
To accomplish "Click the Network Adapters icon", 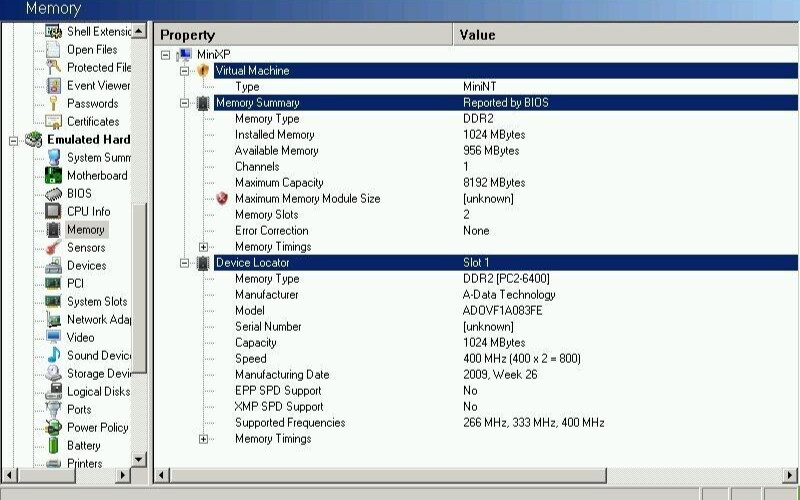I will (x=54, y=319).
